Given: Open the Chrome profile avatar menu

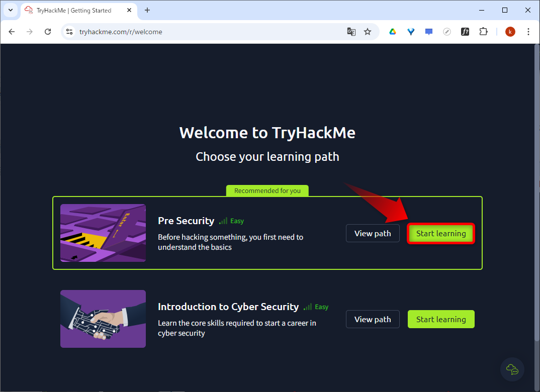Looking at the screenshot, I should click(x=510, y=31).
